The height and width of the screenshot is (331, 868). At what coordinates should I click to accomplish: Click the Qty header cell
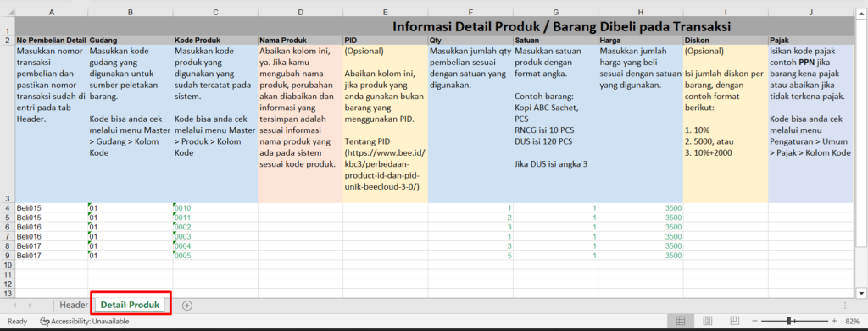click(x=470, y=41)
